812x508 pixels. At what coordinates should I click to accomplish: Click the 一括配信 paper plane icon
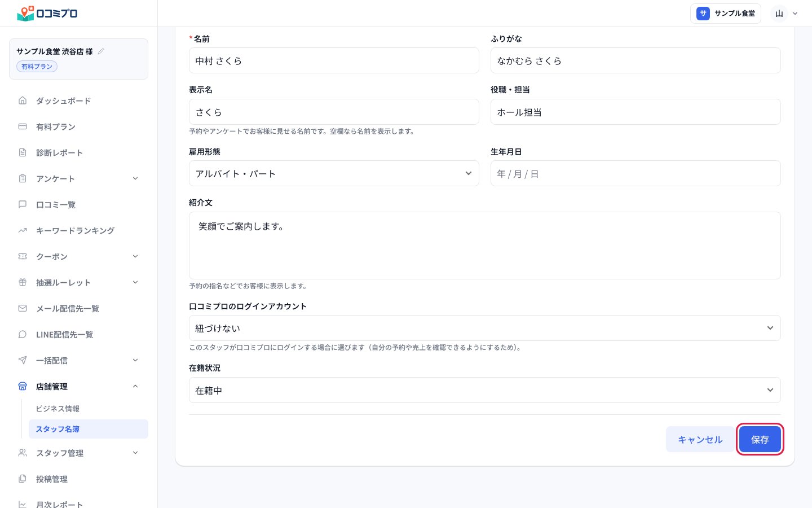tap(23, 360)
